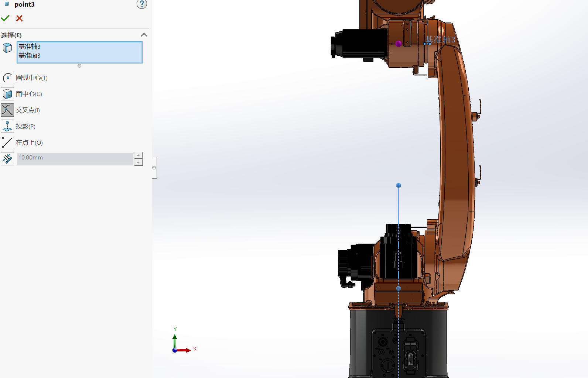Viewport: 588px width, 378px height.
Task: Collapse the 选择(E) section chevron
Action: [x=144, y=35]
